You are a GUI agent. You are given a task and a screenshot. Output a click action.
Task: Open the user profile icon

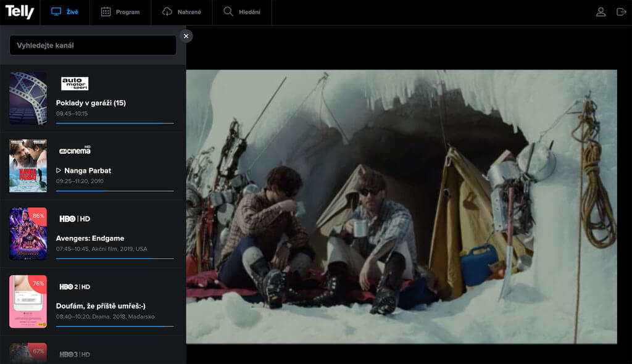click(x=601, y=12)
